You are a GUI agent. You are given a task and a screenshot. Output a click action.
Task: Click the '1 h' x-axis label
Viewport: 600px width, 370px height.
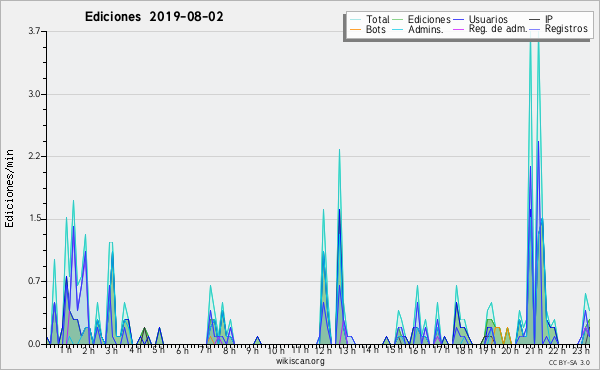pos(65,350)
